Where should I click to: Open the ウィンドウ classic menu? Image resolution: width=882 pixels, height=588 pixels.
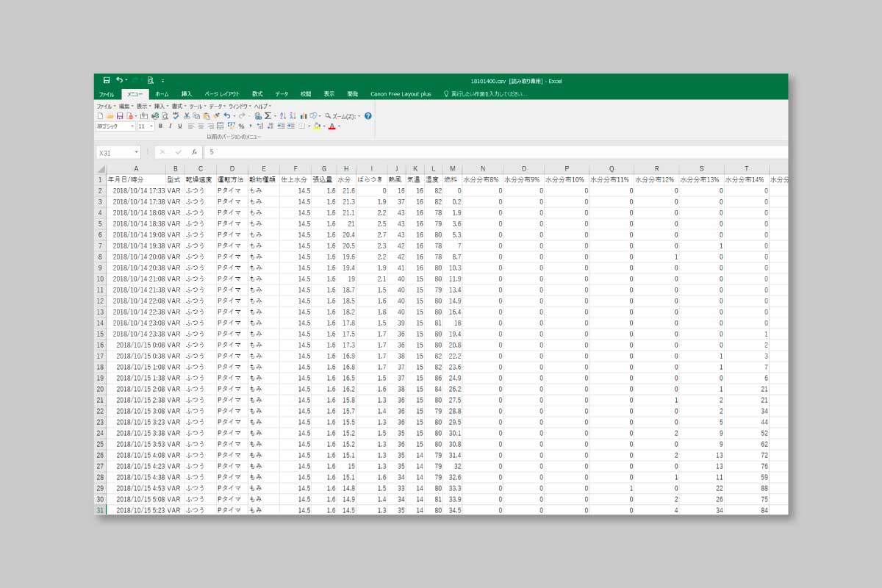click(240, 107)
